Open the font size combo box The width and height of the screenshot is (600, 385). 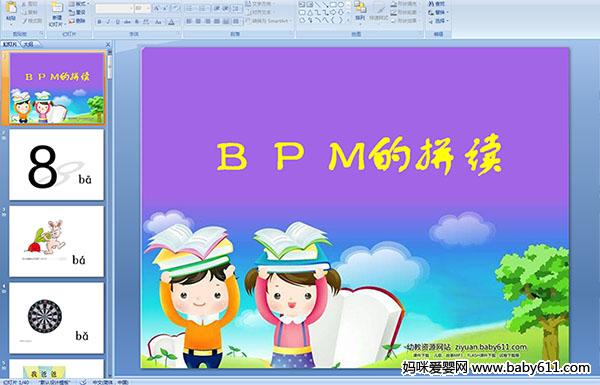pyautogui.click(x=143, y=8)
